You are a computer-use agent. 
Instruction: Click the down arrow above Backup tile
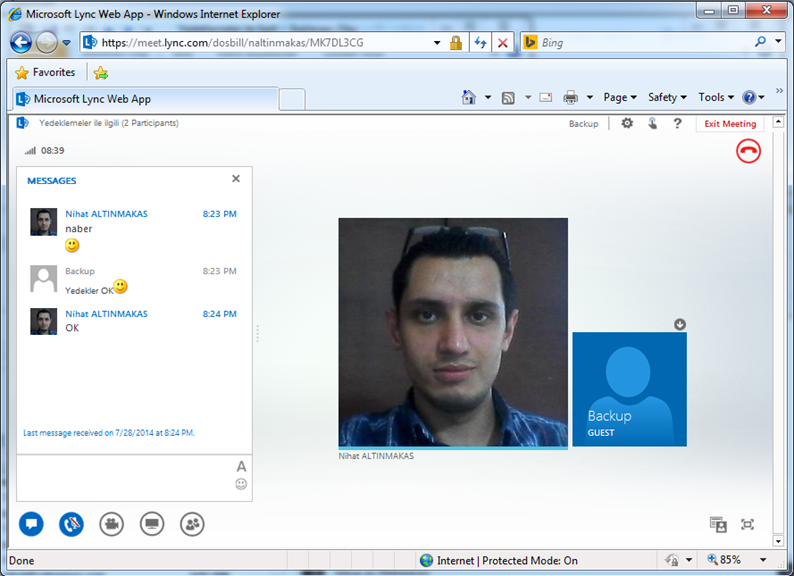(x=680, y=324)
